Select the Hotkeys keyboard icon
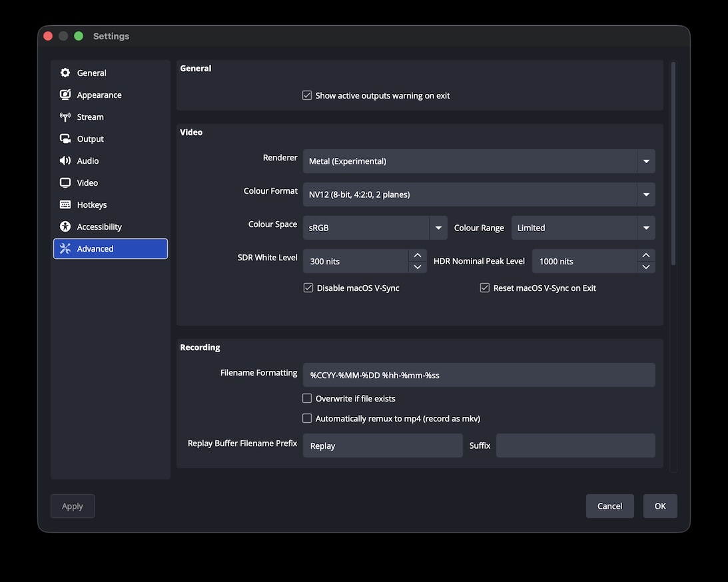Image resolution: width=728 pixels, height=582 pixels. coord(65,204)
